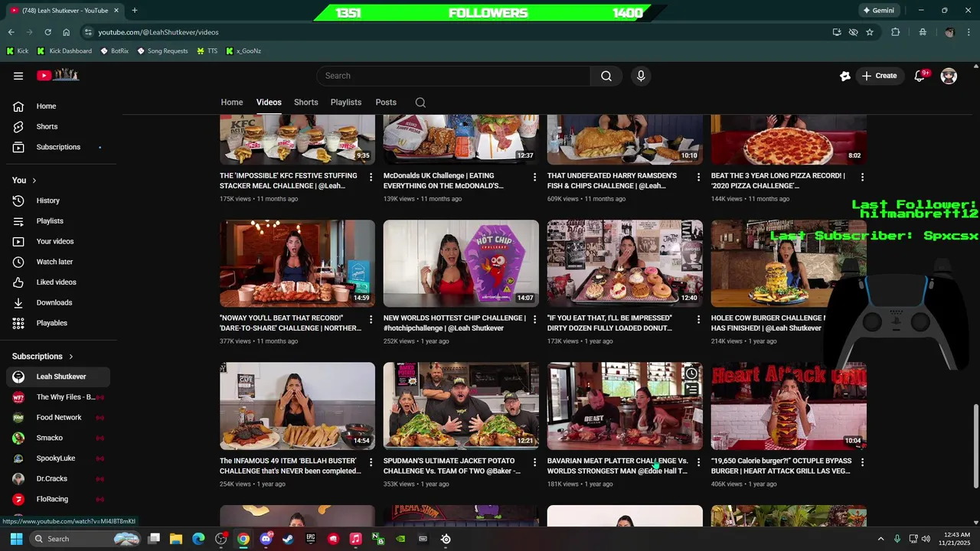Open File Explorer from taskbar
The image size is (980, 551).
point(175,539)
